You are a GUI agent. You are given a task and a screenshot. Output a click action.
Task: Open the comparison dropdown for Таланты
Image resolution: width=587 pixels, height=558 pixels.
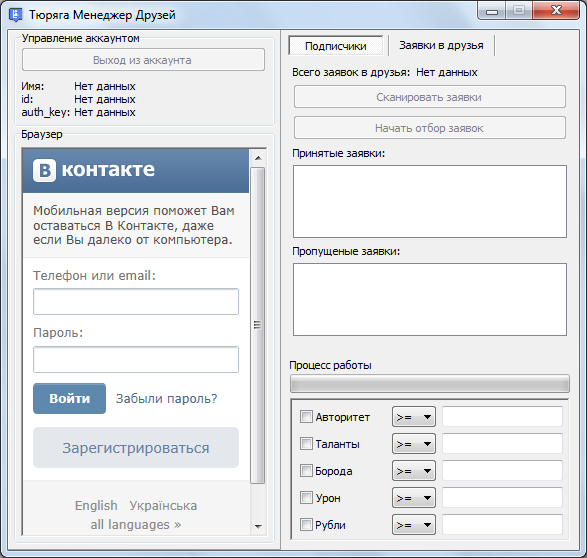(x=414, y=443)
